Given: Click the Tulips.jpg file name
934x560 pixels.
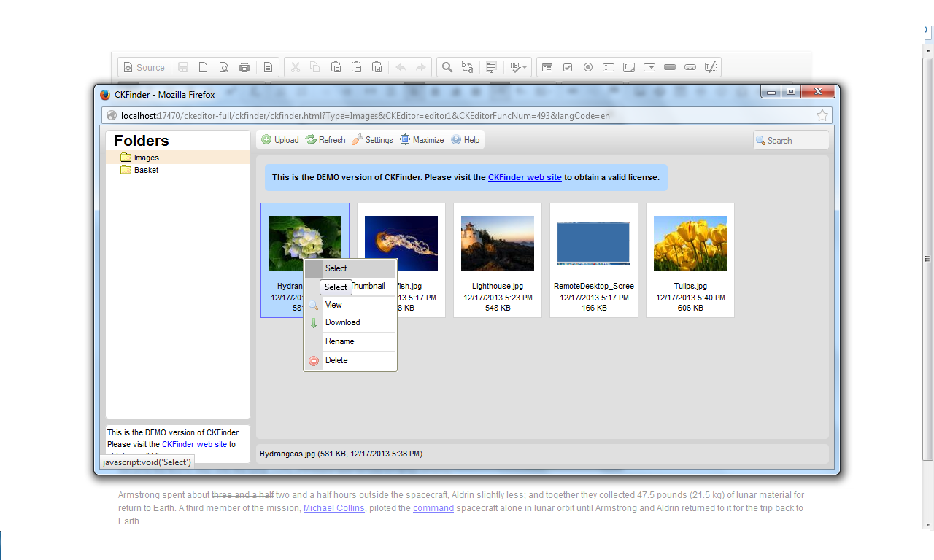Looking at the screenshot, I should (690, 287).
